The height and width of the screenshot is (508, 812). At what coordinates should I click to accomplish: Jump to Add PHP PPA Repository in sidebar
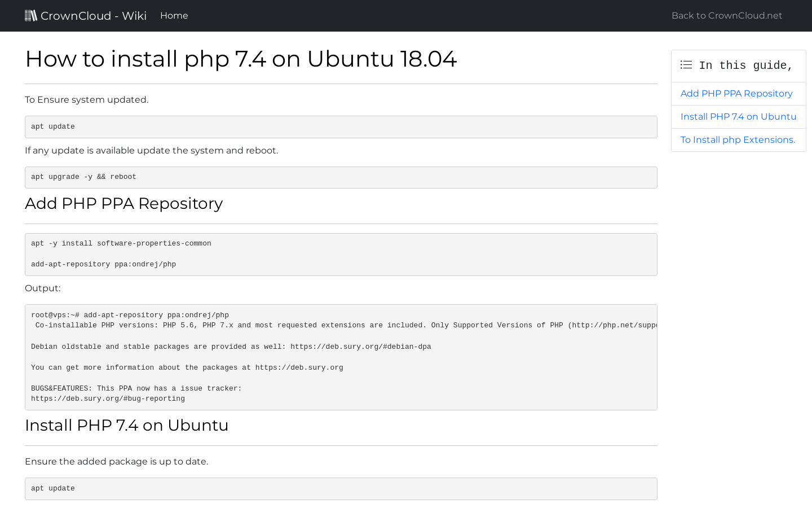point(736,94)
